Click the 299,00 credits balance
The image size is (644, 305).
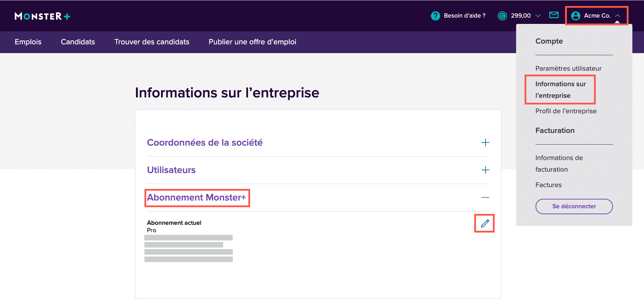click(521, 16)
